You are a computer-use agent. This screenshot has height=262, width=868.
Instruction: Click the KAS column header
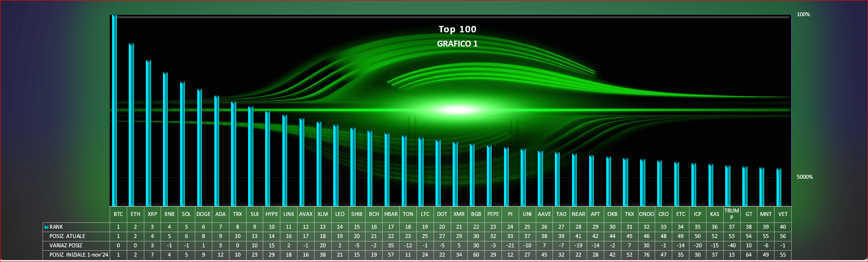pyautogui.click(x=715, y=214)
